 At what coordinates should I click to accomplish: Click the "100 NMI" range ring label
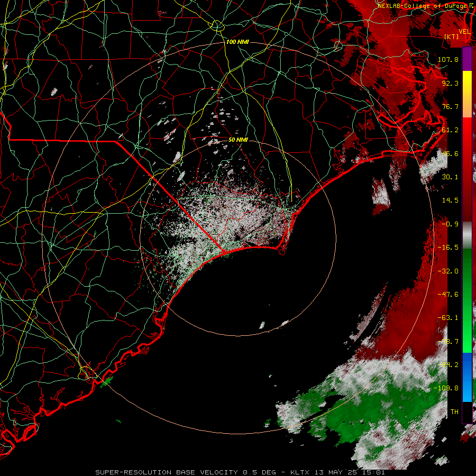[x=237, y=42]
